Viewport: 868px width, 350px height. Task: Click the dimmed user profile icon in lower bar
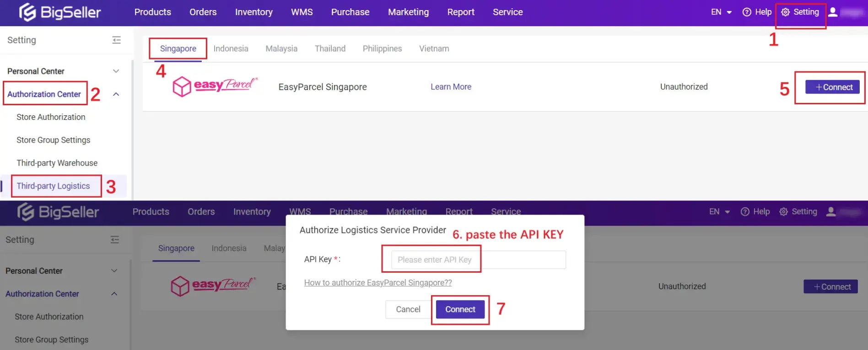pos(831,212)
